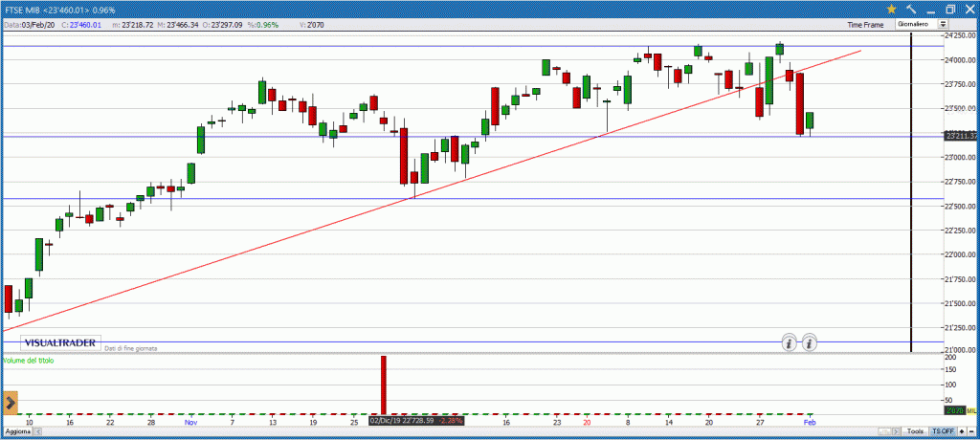Screen dimensions: 980x440
Task: Toggle the TS OFF button
Action: tap(943, 432)
